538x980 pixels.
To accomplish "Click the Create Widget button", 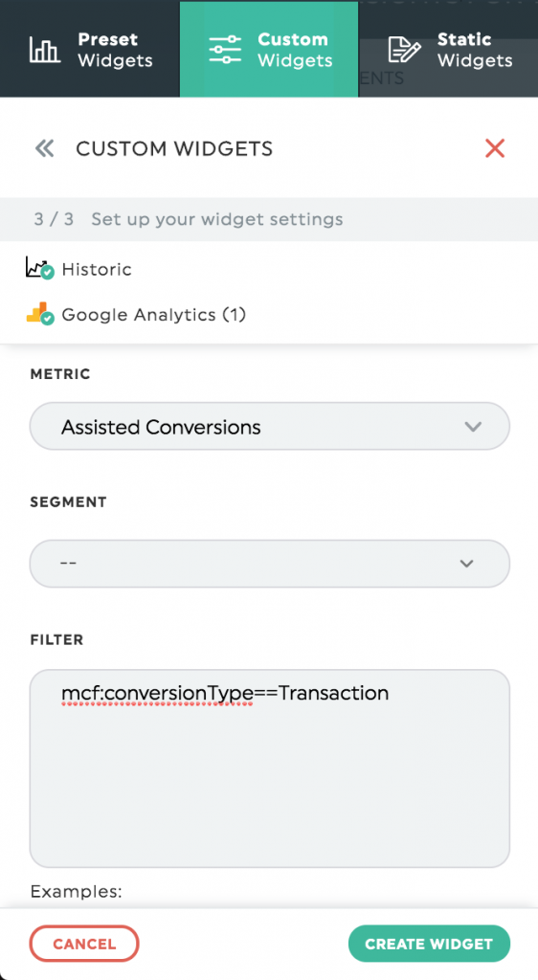I will (x=429, y=943).
